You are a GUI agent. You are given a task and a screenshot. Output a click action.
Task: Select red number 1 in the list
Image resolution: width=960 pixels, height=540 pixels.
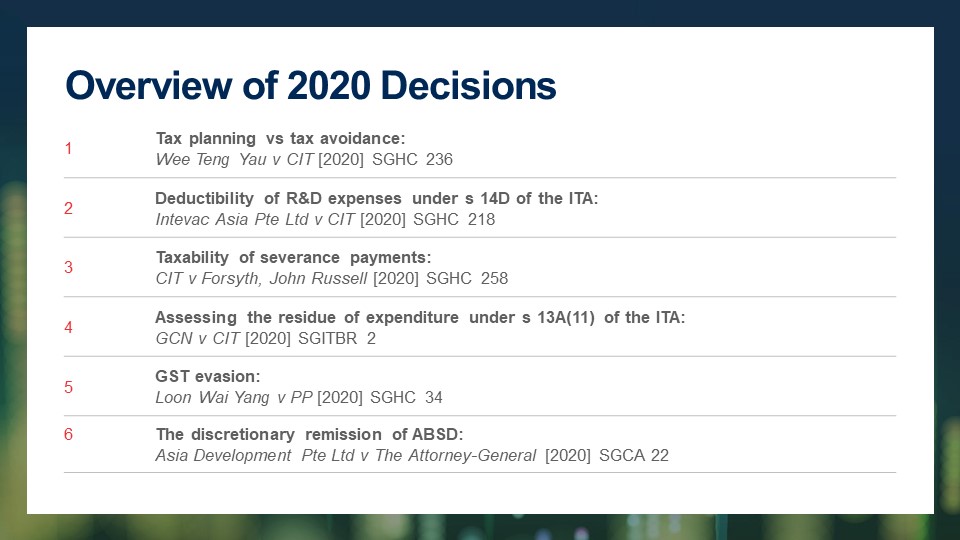pos(69,148)
